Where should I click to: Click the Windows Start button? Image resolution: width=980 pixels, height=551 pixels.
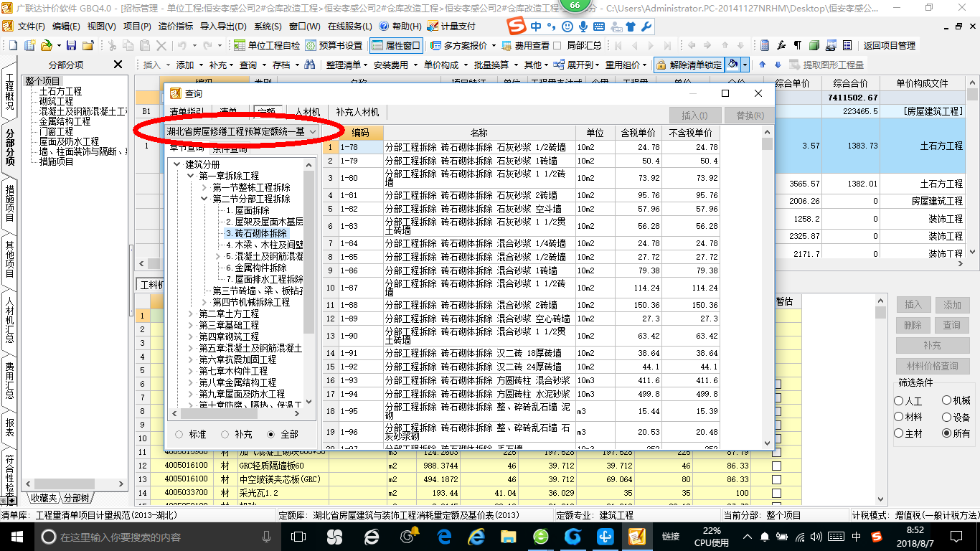tap(17, 537)
